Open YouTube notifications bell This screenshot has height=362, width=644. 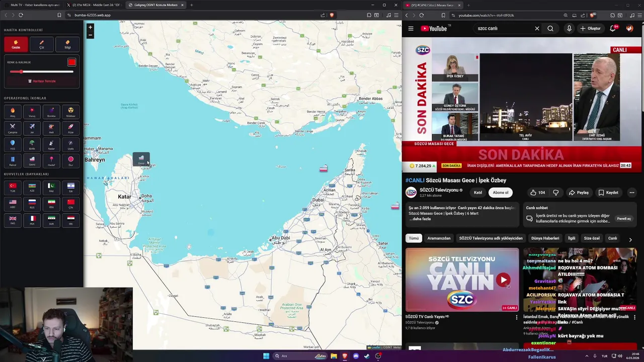tap(613, 29)
